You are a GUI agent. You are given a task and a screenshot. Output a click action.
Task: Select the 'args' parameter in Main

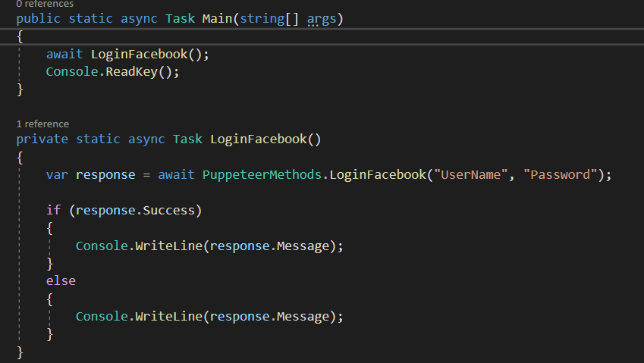click(x=321, y=19)
